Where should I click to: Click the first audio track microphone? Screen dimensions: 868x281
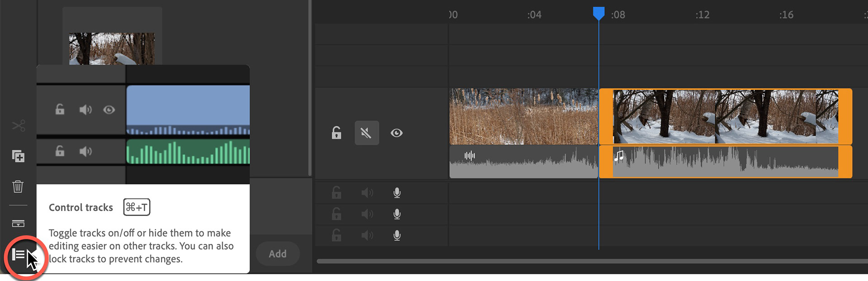(x=397, y=193)
